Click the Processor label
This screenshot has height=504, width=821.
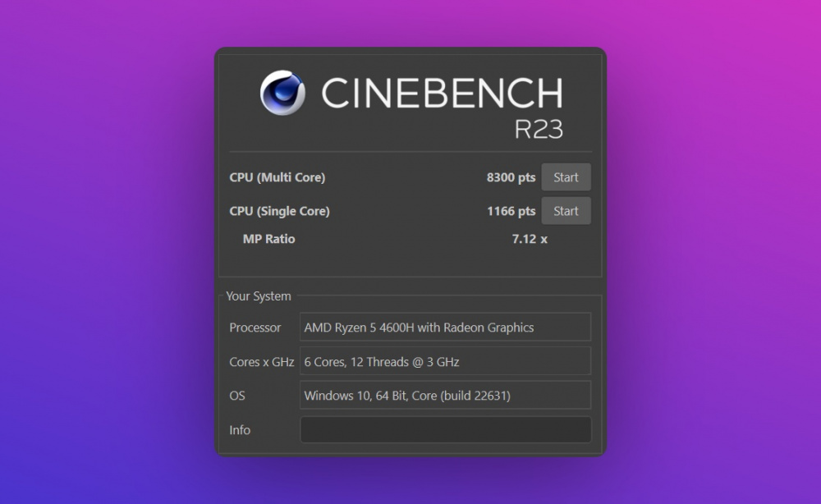click(255, 328)
